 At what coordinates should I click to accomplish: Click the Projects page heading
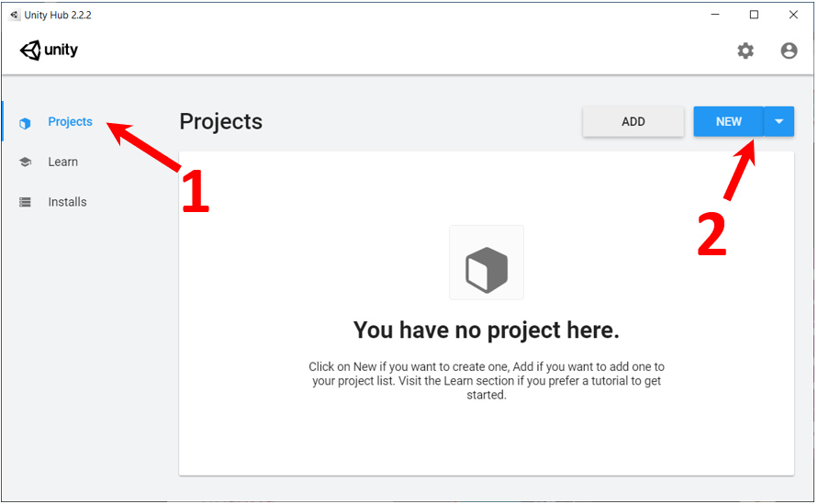click(220, 121)
